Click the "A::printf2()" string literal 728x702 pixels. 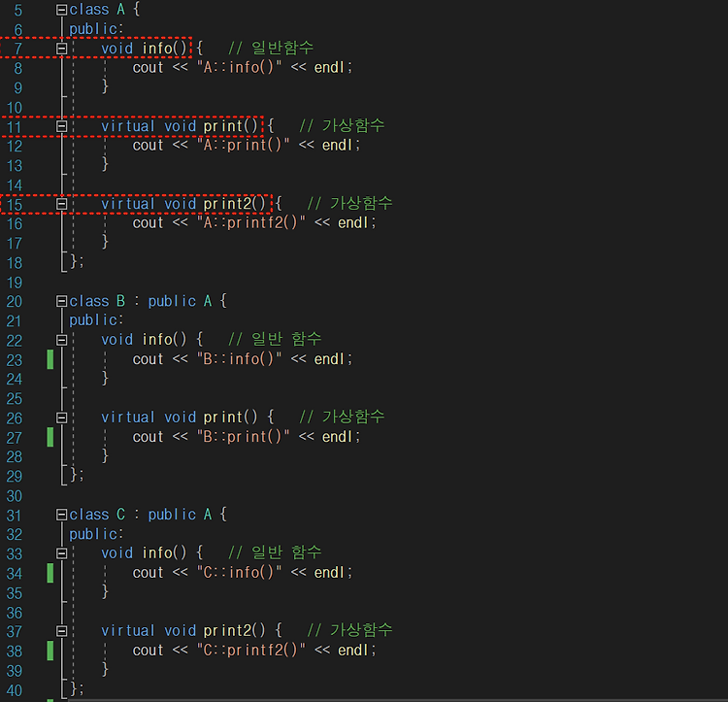(x=251, y=223)
